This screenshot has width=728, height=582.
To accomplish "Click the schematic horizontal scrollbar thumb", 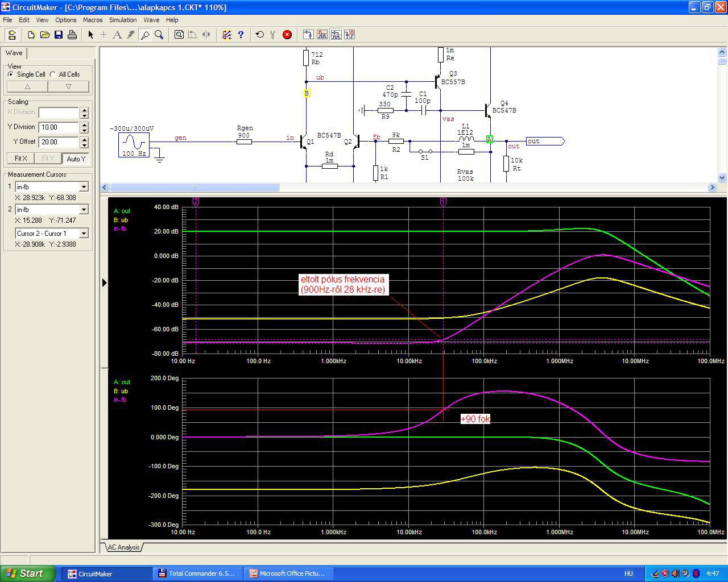I will click(194, 187).
